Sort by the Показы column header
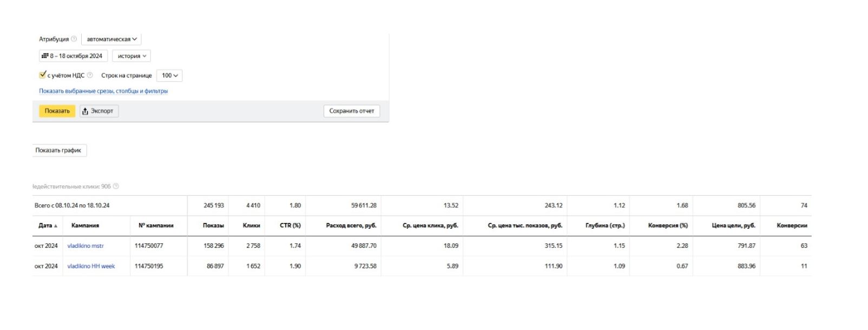Screen dimensions: 868x330 [x=213, y=226]
